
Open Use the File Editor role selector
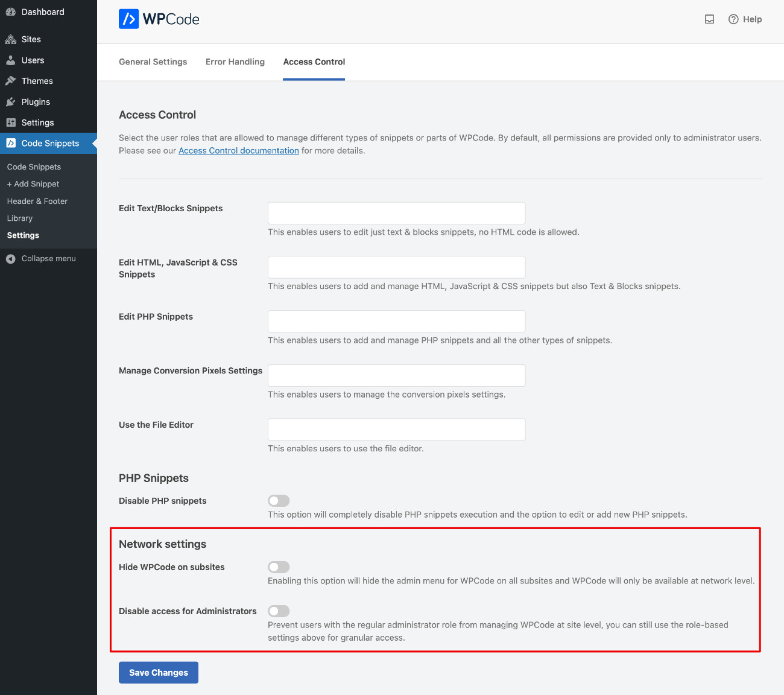click(x=397, y=430)
